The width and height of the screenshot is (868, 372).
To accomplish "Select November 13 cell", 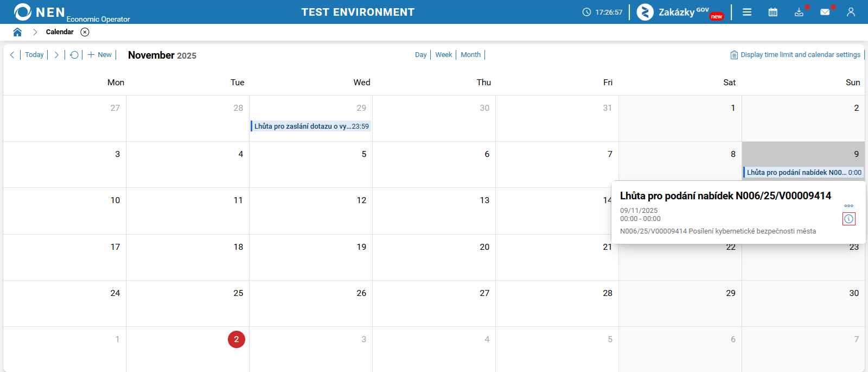I will 434,211.
